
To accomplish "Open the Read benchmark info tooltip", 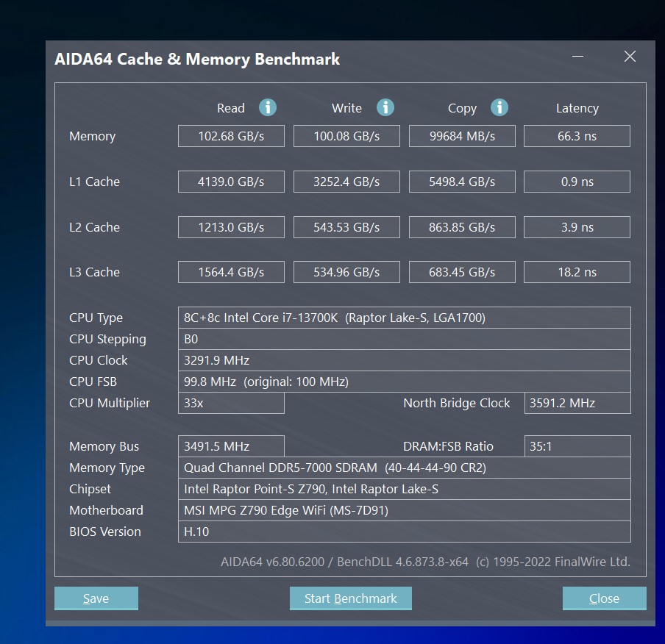I will (268, 107).
